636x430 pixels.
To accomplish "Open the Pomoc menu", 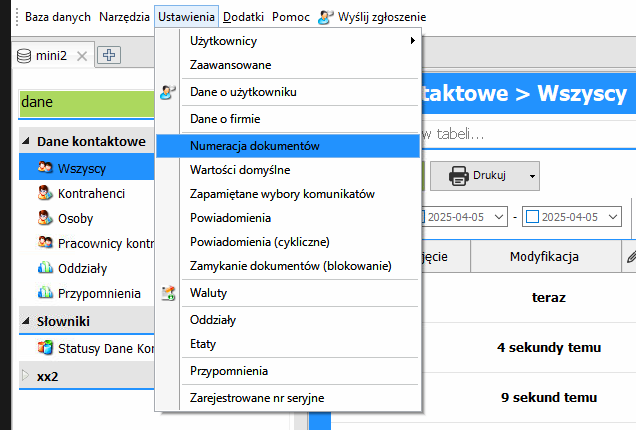I will pos(291,17).
